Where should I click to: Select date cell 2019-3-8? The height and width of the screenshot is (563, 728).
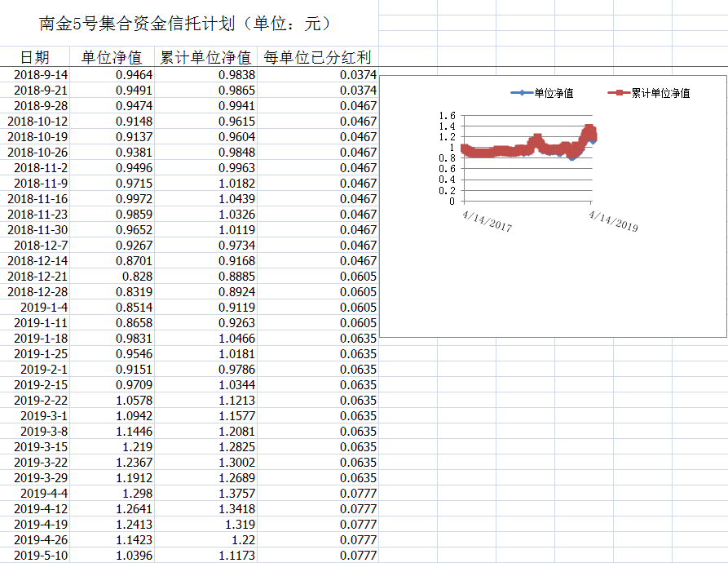tap(35, 432)
